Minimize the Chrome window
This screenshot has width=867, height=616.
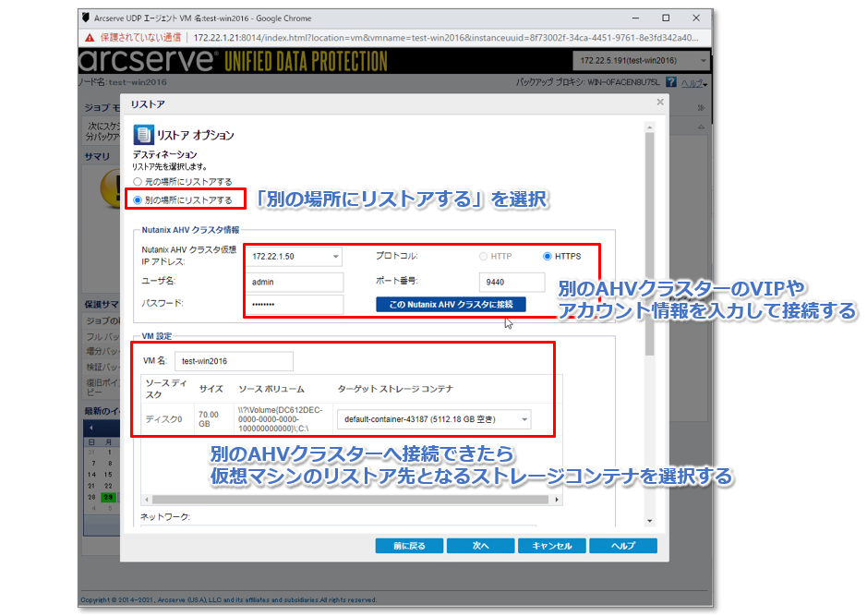click(x=635, y=18)
